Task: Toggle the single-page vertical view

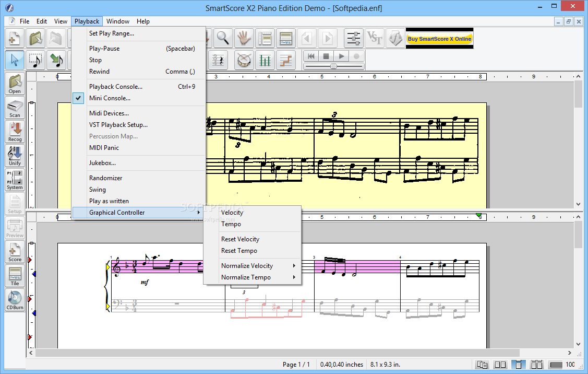Action: 519,365
